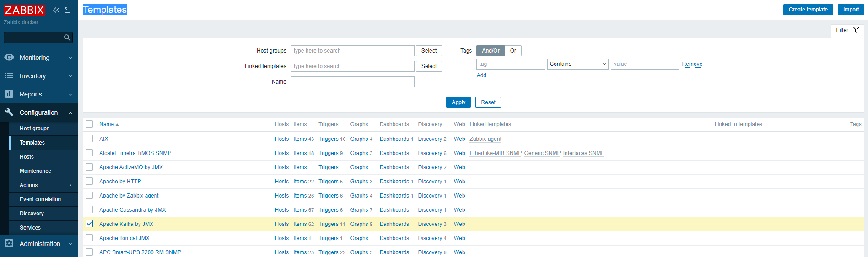Open the AIX template
Image resolution: width=868 pixels, height=257 pixels.
[x=104, y=139]
